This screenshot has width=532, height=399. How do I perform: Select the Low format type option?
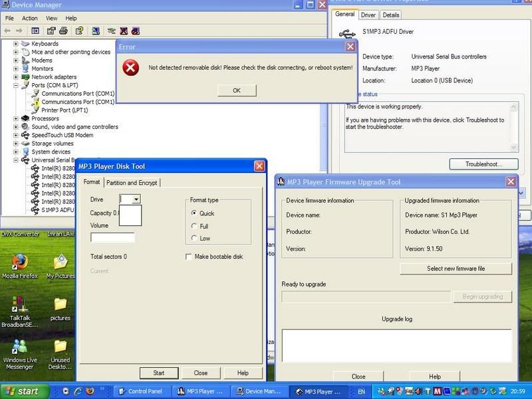tap(194, 238)
